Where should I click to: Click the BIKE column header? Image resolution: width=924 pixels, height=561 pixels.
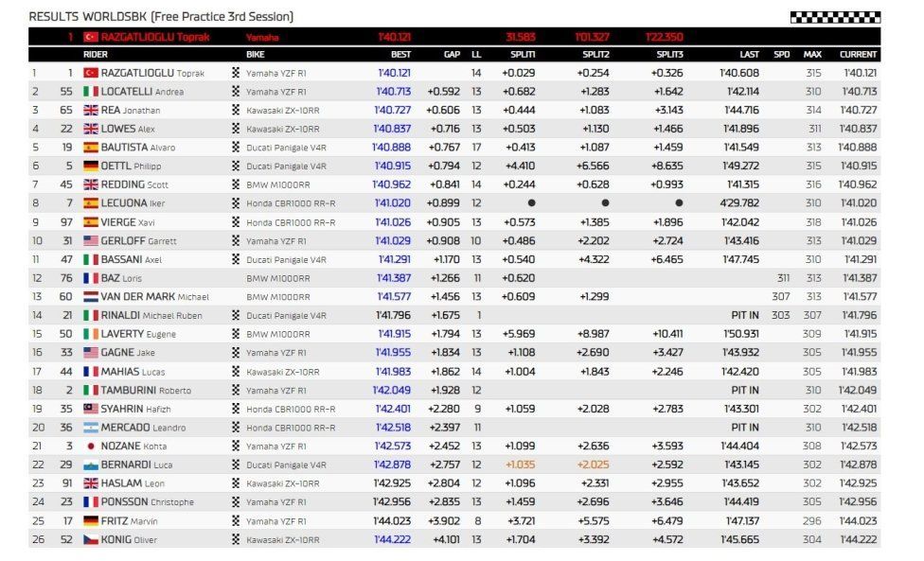[x=256, y=54]
